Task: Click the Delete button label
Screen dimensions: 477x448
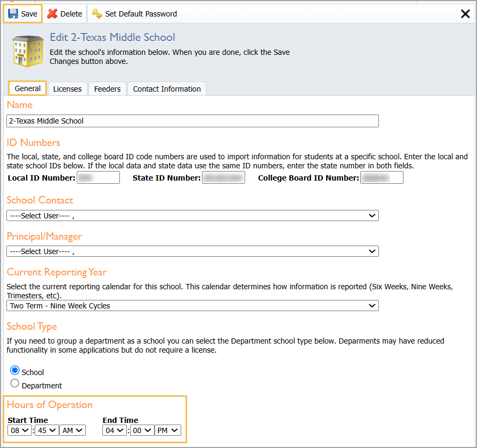Action: (x=71, y=14)
